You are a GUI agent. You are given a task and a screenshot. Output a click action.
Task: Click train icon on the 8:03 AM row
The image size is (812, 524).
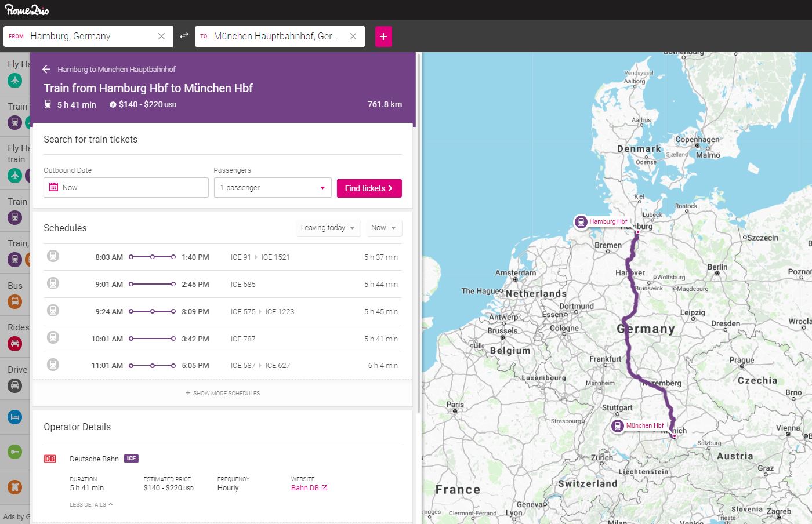[x=53, y=256]
